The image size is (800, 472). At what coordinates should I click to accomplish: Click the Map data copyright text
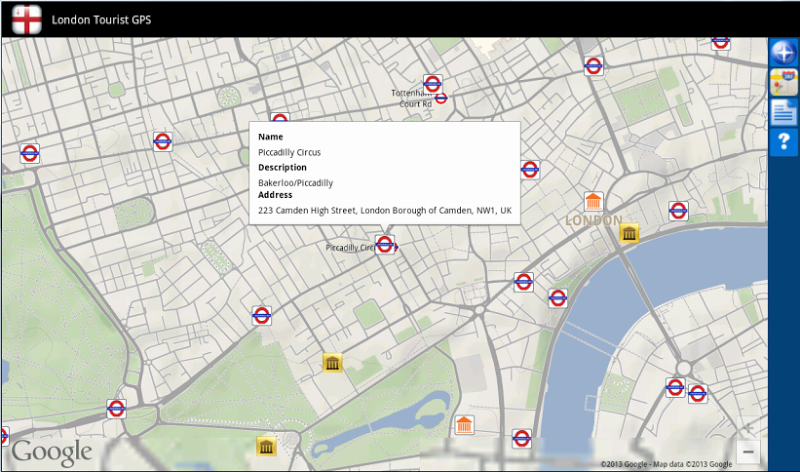tap(666, 463)
